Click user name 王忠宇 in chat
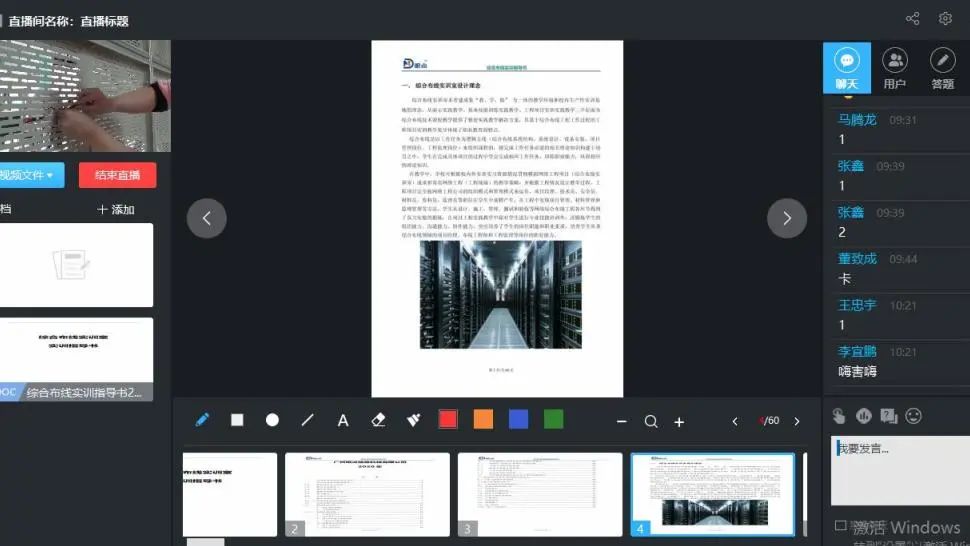This screenshot has width=970, height=546. pyautogui.click(x=857, y=305)
